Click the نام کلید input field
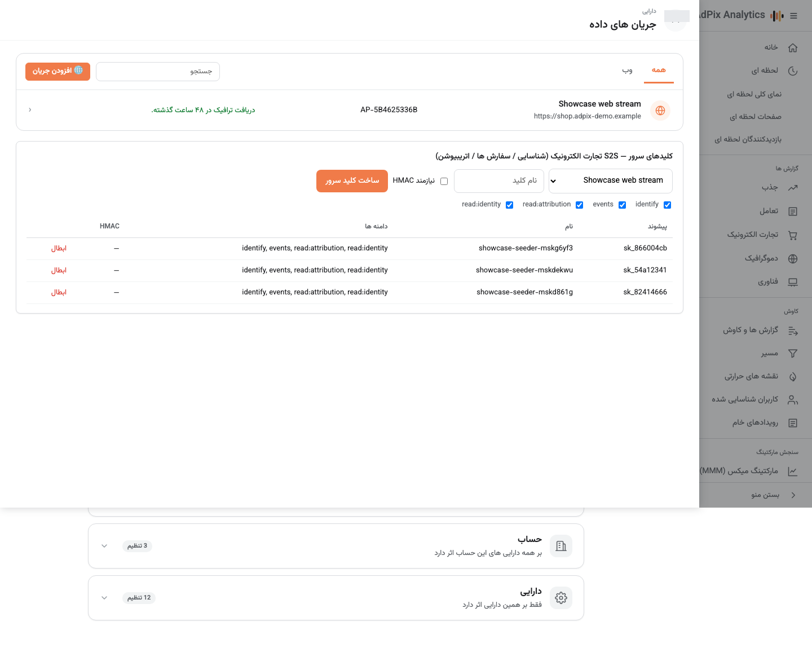This screenshot has height=652, width=812. tap(499, 181)
